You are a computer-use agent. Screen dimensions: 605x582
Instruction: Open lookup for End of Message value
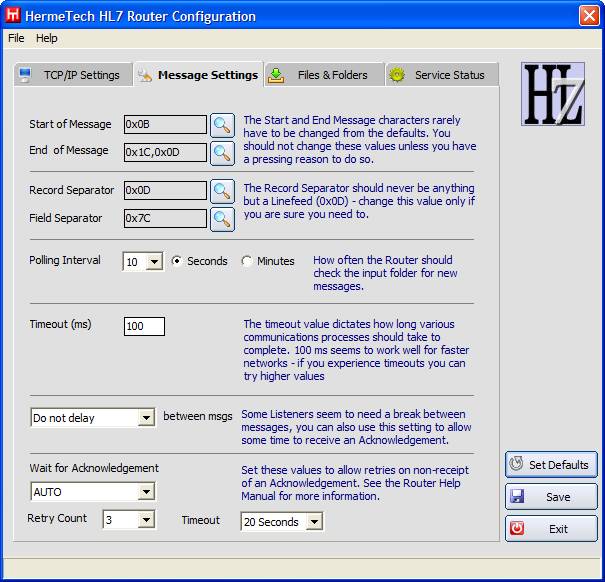(222, 153)
